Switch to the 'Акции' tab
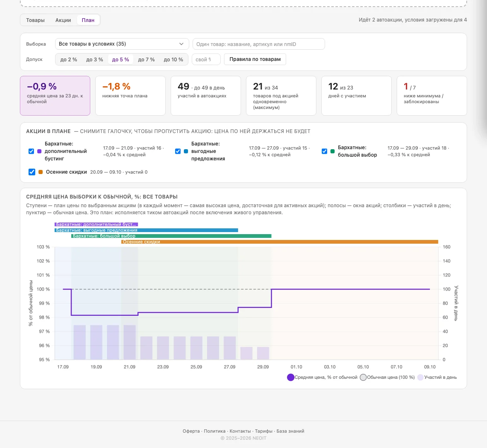This screenshot has height=448, width=487. (63, 20)
